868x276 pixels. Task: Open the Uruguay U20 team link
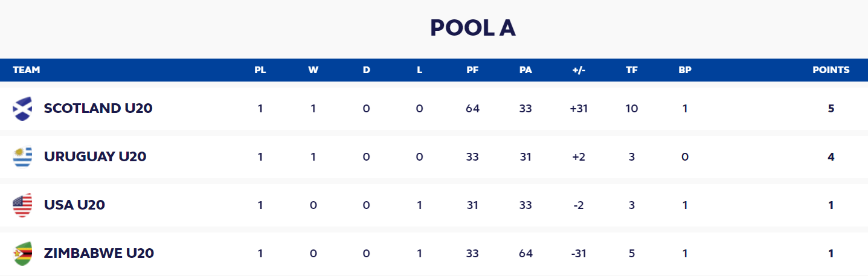[x=95, y=157]
